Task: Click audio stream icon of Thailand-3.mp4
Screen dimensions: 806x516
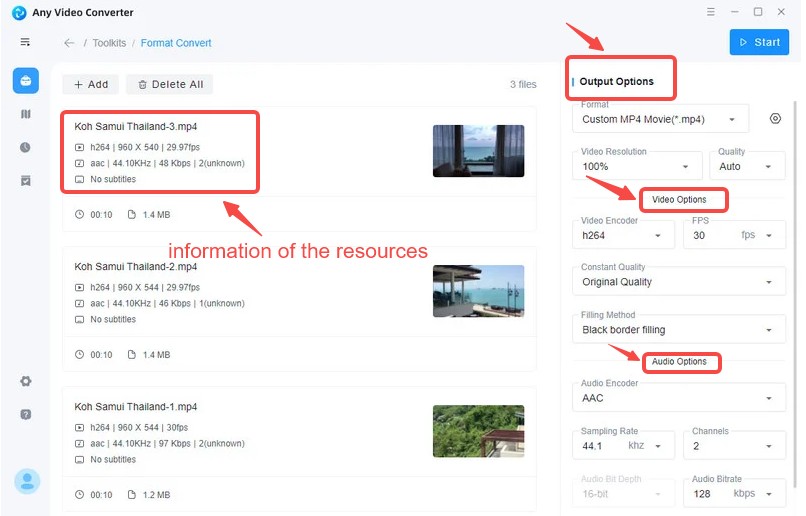Action: point(79,163)
